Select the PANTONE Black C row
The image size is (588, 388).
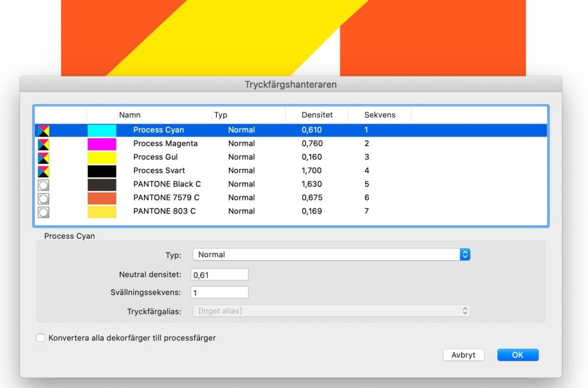291,184
